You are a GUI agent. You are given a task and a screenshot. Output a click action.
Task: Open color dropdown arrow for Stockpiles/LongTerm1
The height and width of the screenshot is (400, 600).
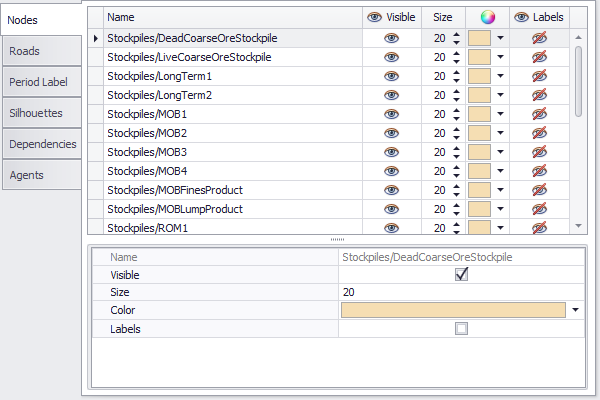pos(500,76)
